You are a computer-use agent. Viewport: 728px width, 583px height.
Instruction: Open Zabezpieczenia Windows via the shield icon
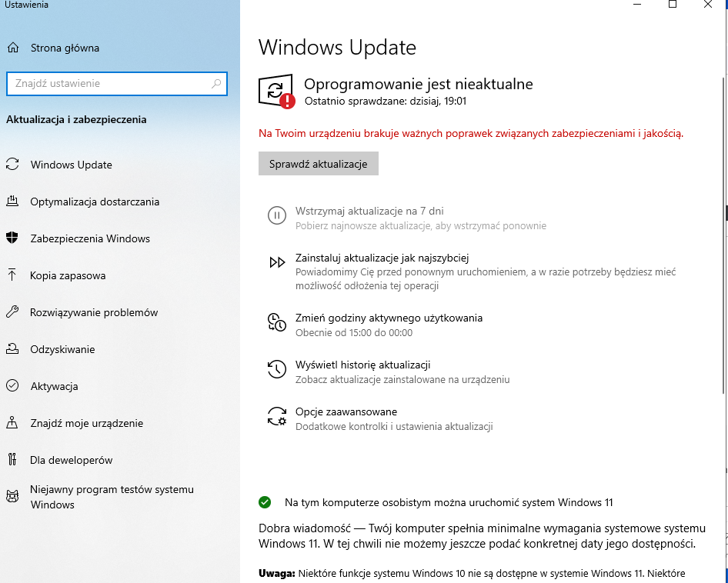[12, 238]
